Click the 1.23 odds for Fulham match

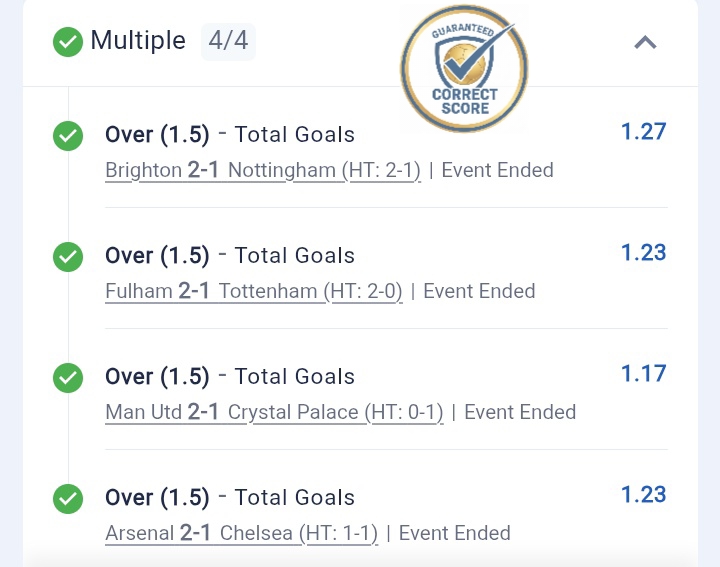coord(643,252)
